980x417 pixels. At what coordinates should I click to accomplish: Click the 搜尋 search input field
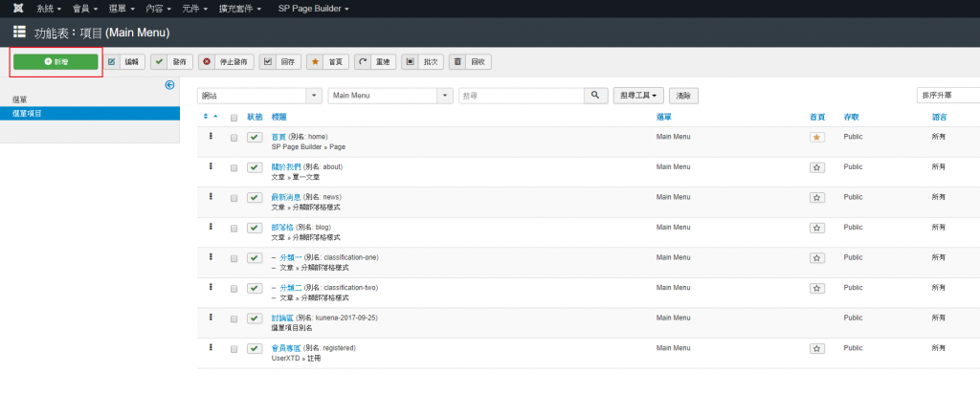[x=520, y=96]
